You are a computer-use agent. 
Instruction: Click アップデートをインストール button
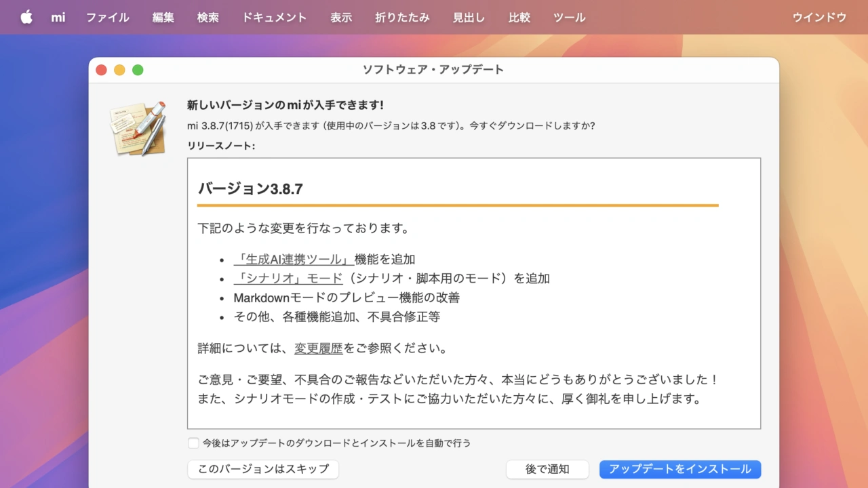(679, 469)
